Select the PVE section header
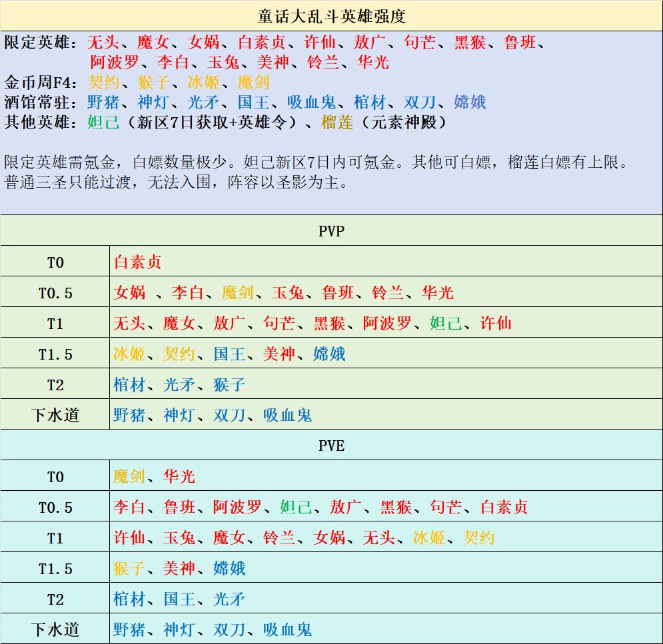 (332, 446)
